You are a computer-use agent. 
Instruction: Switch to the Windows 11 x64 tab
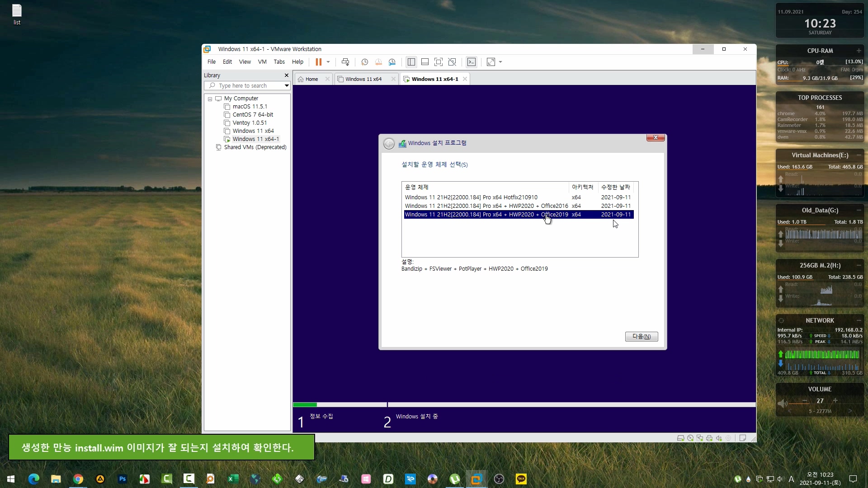(363, 79)
